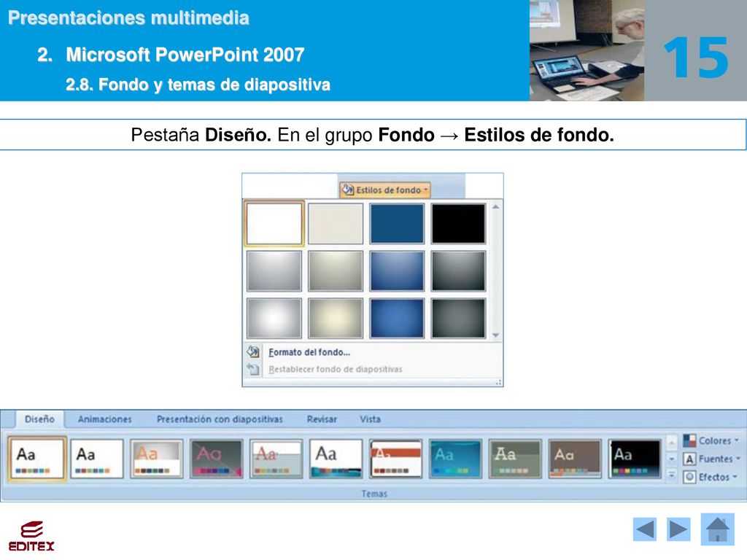Apply the pale gray-green theme with red Aa
This screenshot has width=747, height=560.
[276, 459]
